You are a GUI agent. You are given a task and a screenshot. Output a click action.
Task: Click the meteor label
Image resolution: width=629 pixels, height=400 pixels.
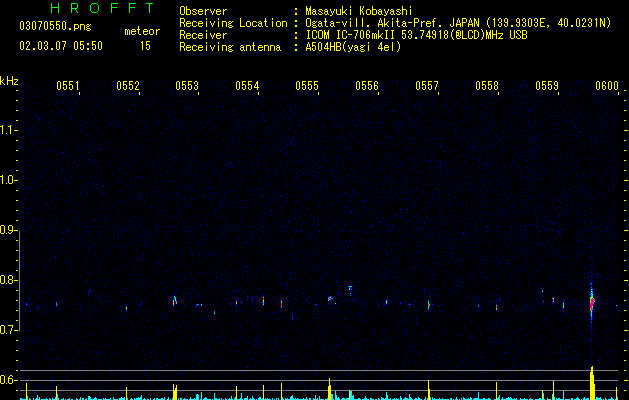[142, 31]
